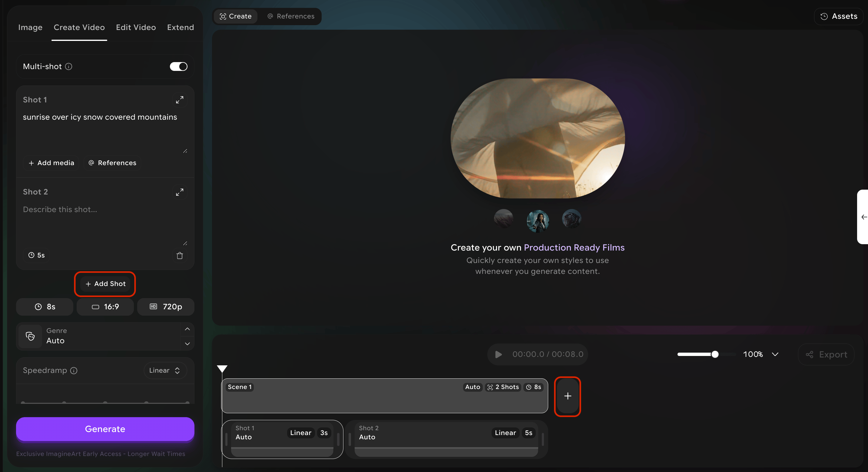Click the Shot 1 resize grip corner
This screenshot has height=472, width=868.
pos(185,151)
